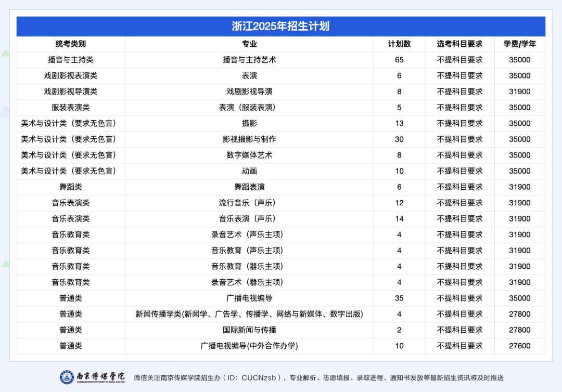Click the tuition value 27600
This screenshot has height=392, width=562.
[520, 346]
